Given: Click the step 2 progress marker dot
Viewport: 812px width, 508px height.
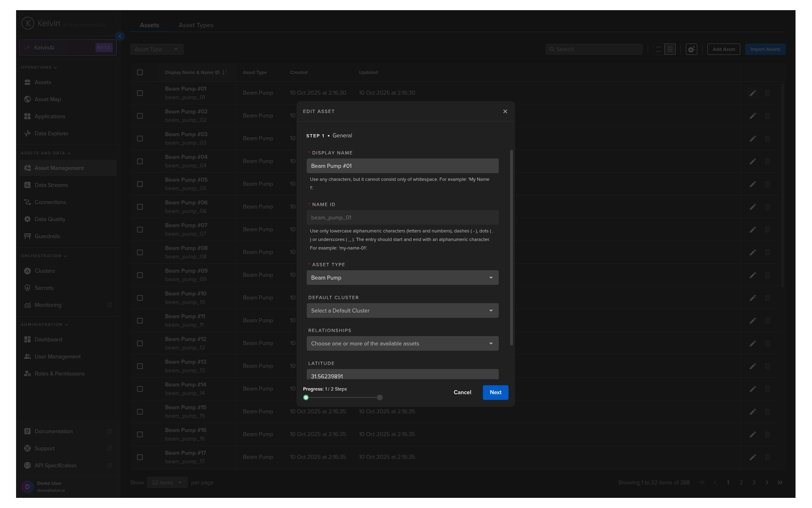Looking at the screenshot, I should tap(380, 398).
